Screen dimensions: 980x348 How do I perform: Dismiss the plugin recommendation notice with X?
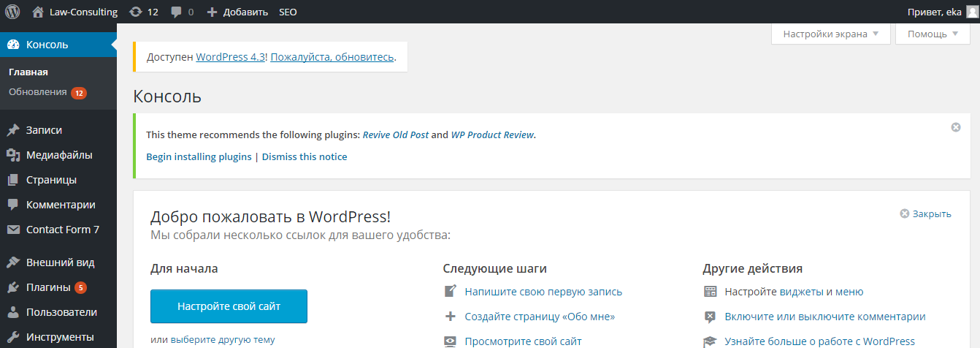(x=956, y=127)
